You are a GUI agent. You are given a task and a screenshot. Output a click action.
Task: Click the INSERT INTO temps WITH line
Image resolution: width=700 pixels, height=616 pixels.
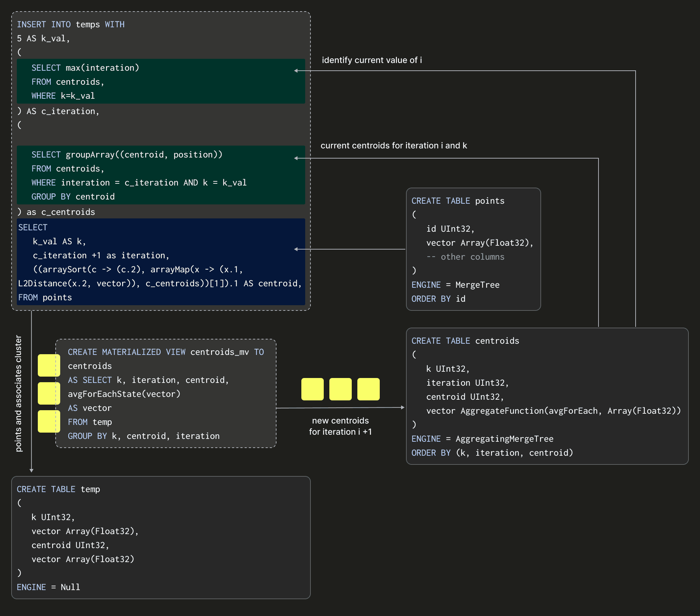pyautogui.click(x=71, y=24)
